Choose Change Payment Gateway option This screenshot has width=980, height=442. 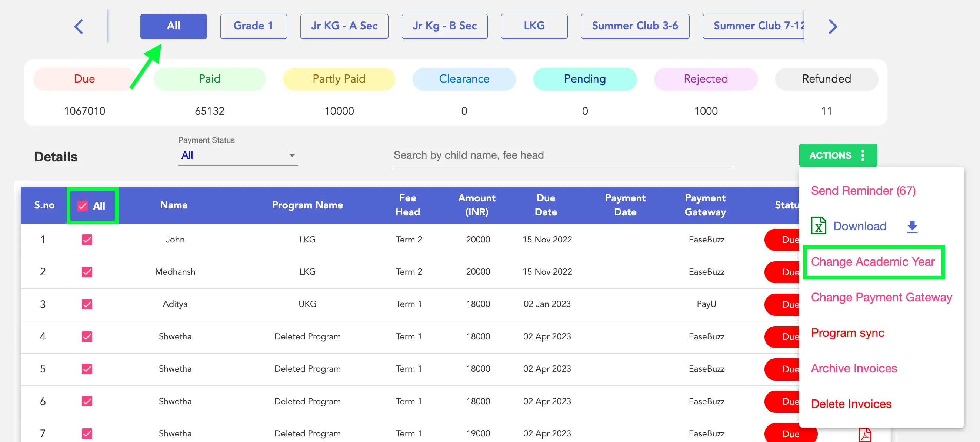pos(881,297)
